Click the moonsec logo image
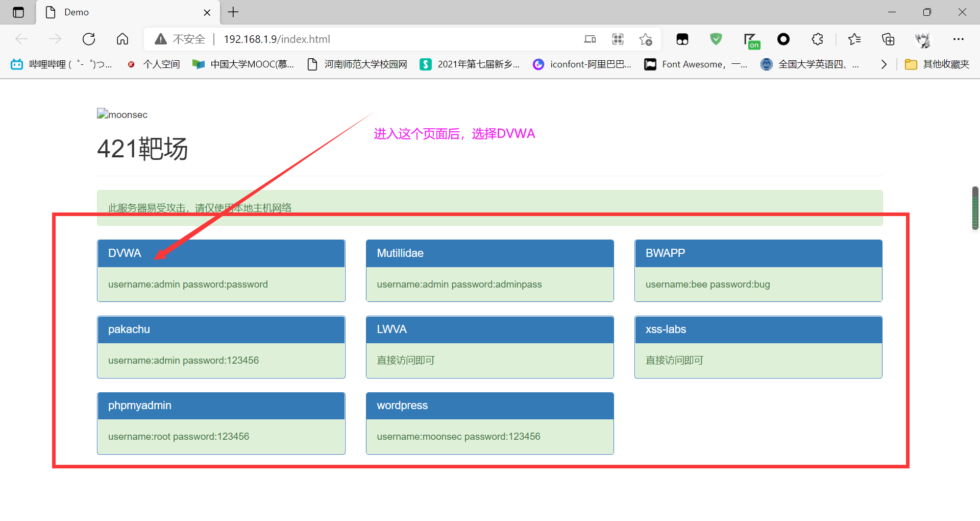 click(x=122, y=114)
